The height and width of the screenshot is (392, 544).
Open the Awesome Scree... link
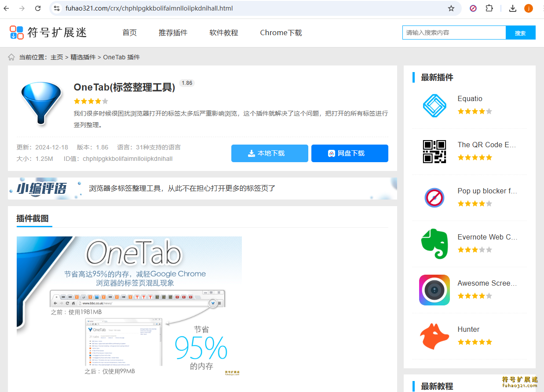click(x=487, y=283)
